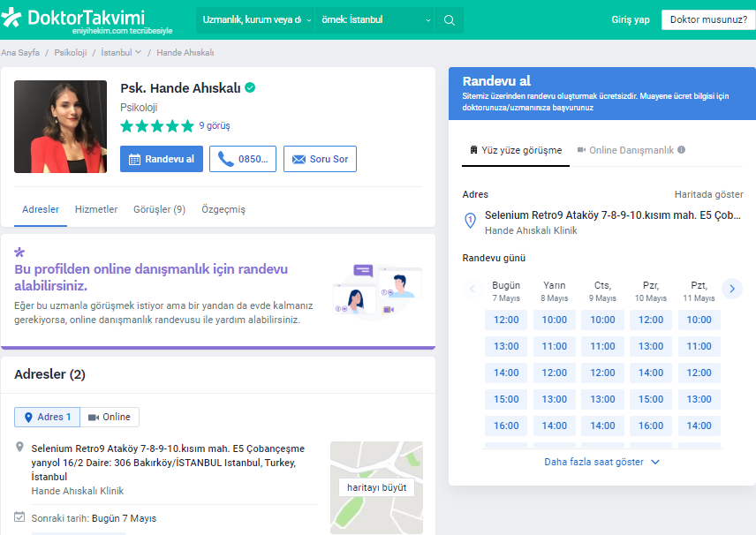Open the Özgeçmiş tab
Viewport: 756px width, 535px height.
(223, 209)
